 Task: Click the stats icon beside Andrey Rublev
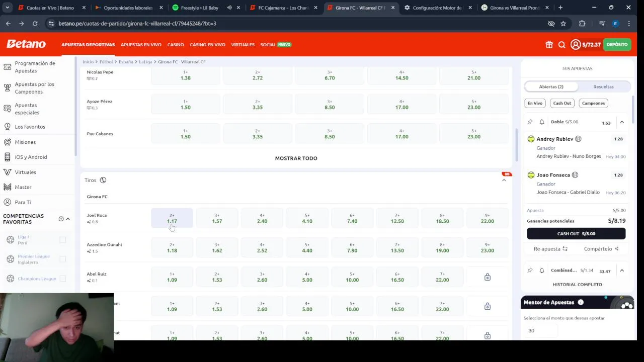pos(578,139)
